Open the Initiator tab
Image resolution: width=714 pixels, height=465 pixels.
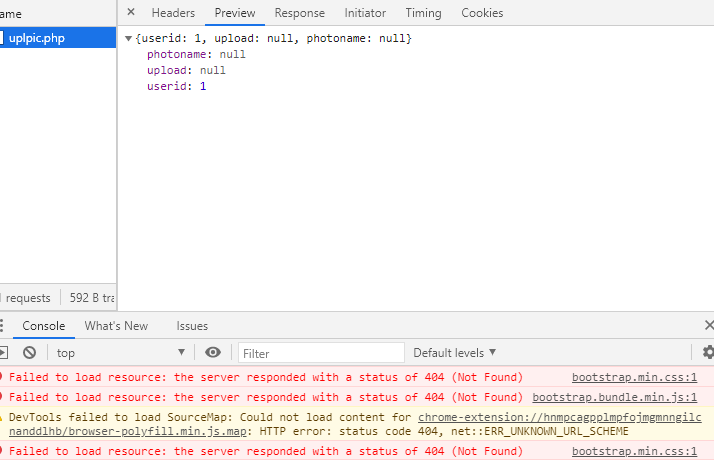tap(365, 13)
